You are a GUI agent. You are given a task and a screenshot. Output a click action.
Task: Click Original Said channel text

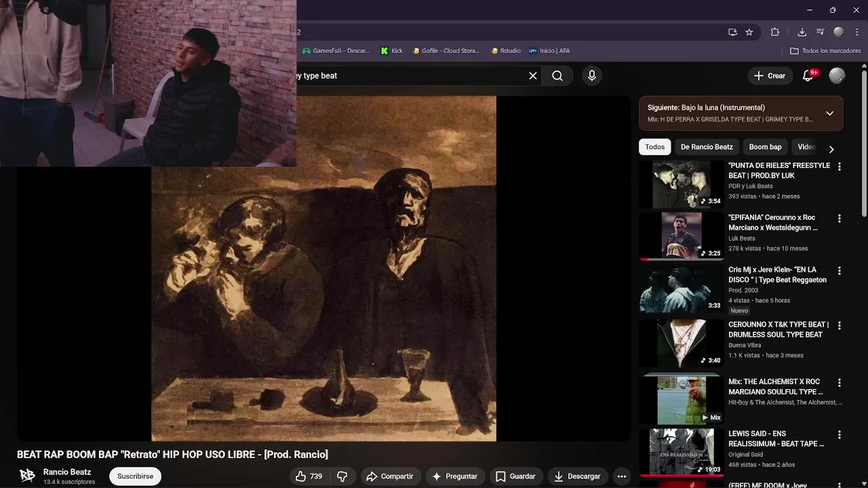coord(745,455)
